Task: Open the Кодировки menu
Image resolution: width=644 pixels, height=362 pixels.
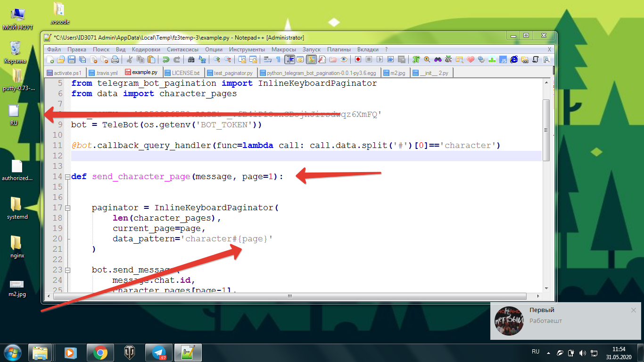Action: 146,49
